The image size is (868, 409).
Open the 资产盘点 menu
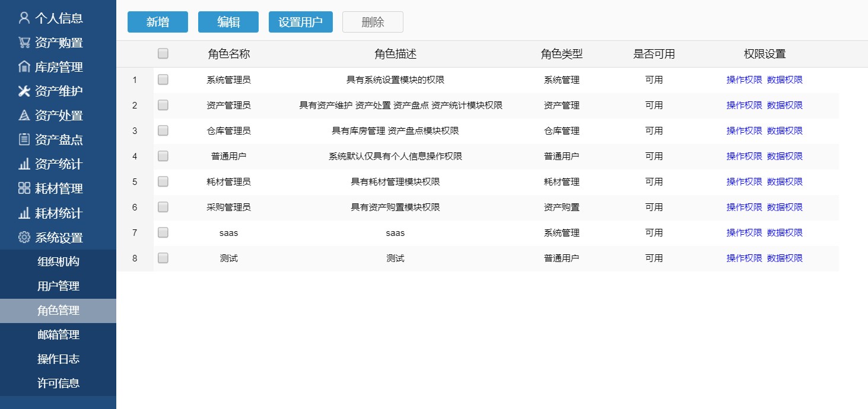pyautogui.click(x=58, y=139)
